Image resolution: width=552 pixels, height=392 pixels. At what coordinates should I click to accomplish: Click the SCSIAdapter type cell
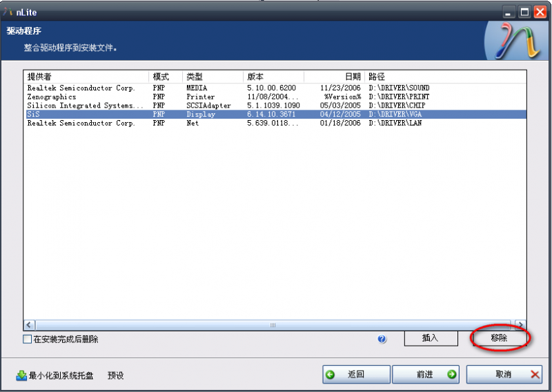tap(208, 106)
